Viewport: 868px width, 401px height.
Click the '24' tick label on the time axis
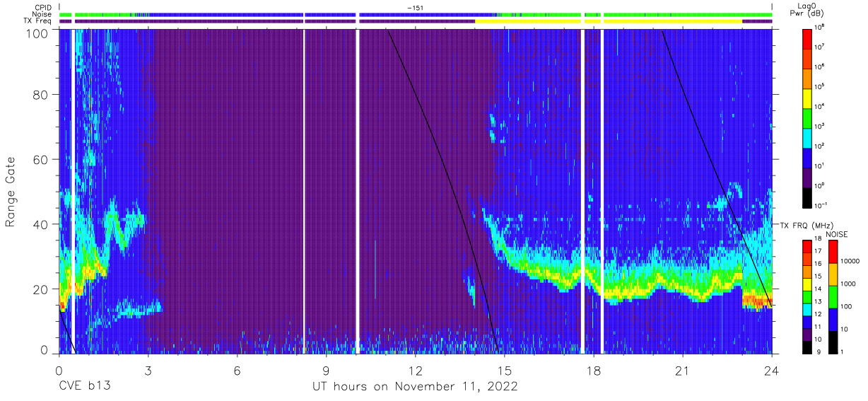click(771, 371)
